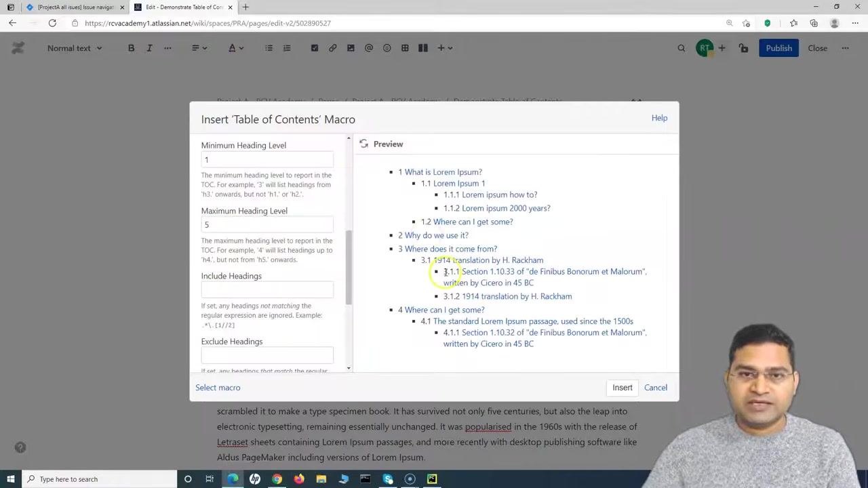Click the RT user avatar
Image resolution: width=868 pixels, height=488 pixels.
coord(704,48)
